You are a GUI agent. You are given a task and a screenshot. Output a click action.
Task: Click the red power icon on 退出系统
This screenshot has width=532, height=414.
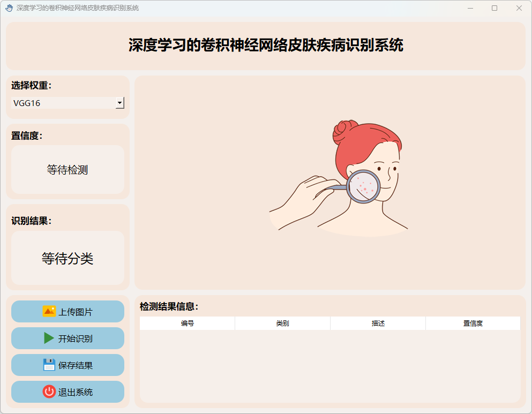coord(49,392)
